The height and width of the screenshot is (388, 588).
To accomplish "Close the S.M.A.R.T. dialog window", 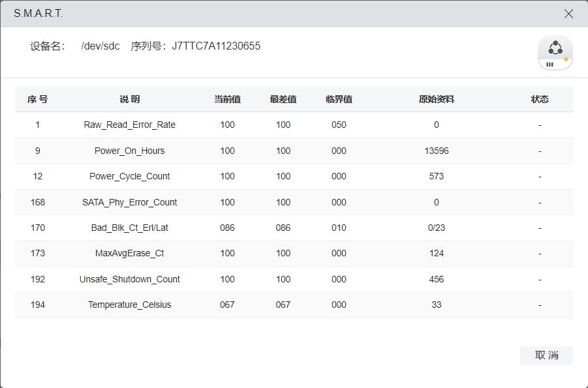I will (568, 14).
